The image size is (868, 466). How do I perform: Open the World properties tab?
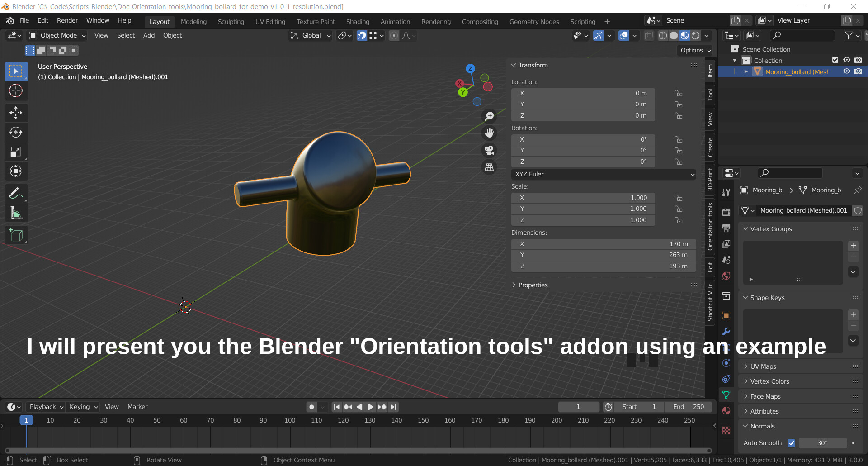726,276
